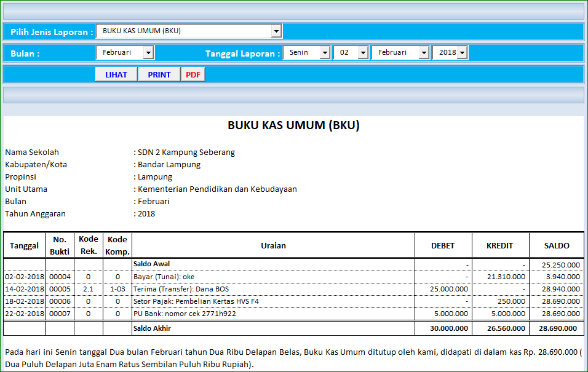Click total kredit 26.560.000
The image size is (588, 372).
pos(506,328)
